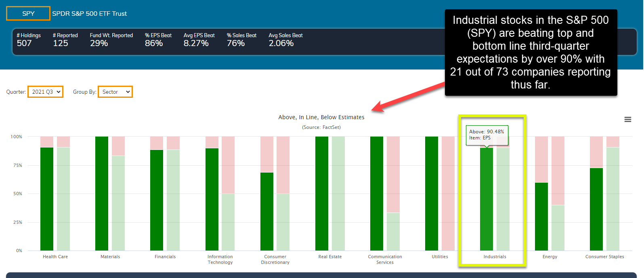Select the Real Estate axis label
Viewport: 644px width, 278px height.
(330, 257)
